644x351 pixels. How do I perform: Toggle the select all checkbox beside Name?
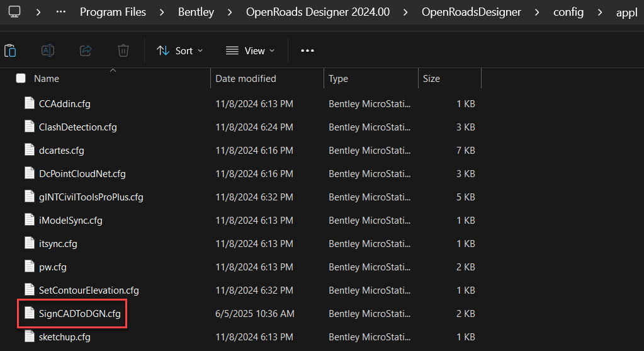click(x=21, y=79)
